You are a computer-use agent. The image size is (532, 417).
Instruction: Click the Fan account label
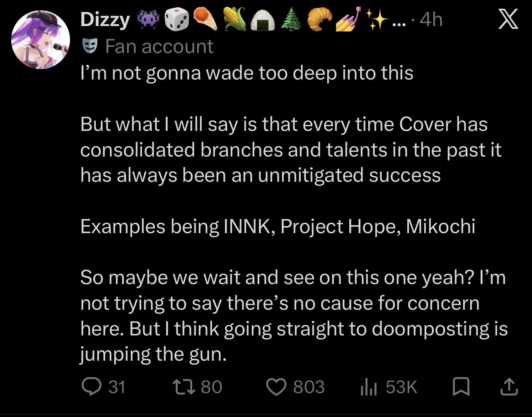coord(159,46)
